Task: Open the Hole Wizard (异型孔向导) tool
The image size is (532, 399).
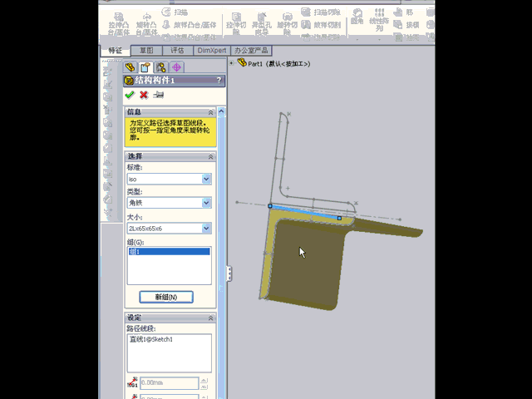Action: point(262,24)
